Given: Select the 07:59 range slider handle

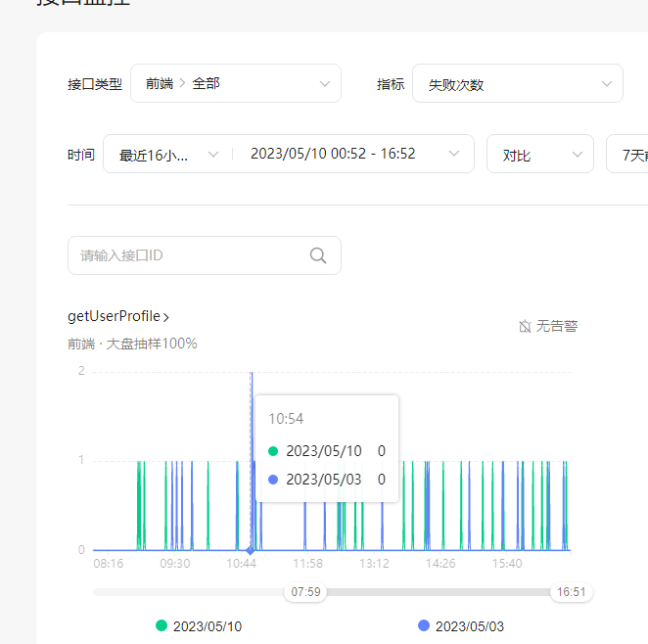Looking at the screenshot, I should 305,592.
